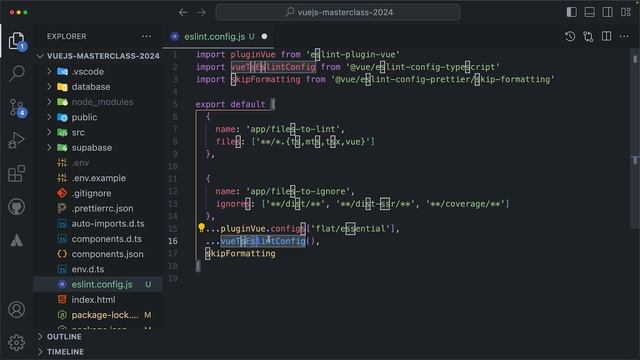Toggle the primary side bar layout icon
Screen dimensions: 640x360
571,12
